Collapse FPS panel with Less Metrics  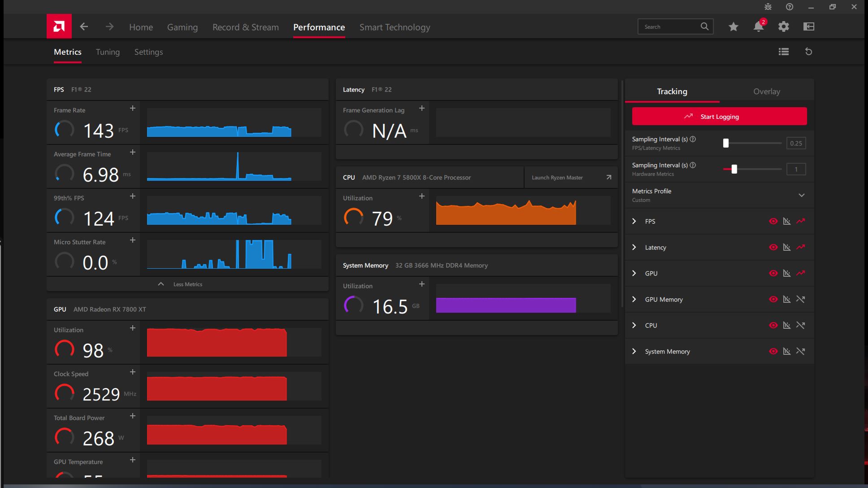click(x=187, y=284)
